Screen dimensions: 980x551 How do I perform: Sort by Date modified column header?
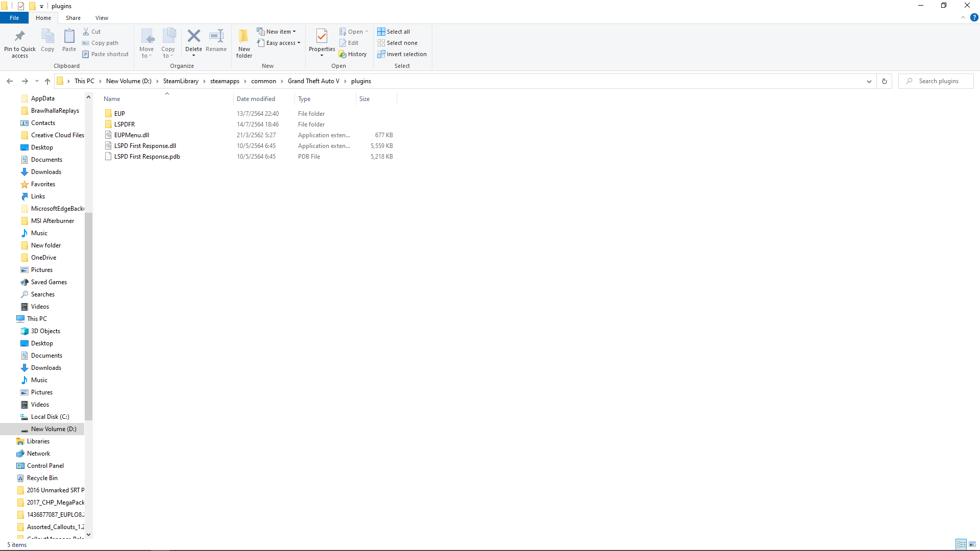click(x=256, y=99)
